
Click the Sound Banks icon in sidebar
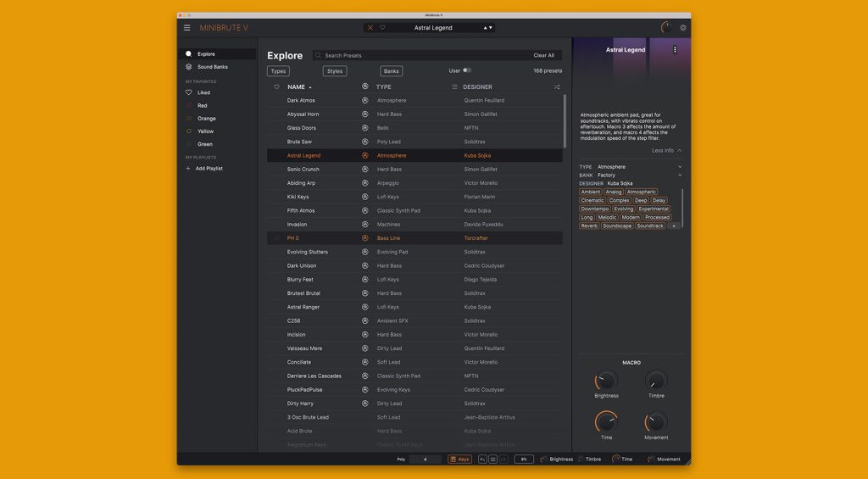[x=189, y=66]
